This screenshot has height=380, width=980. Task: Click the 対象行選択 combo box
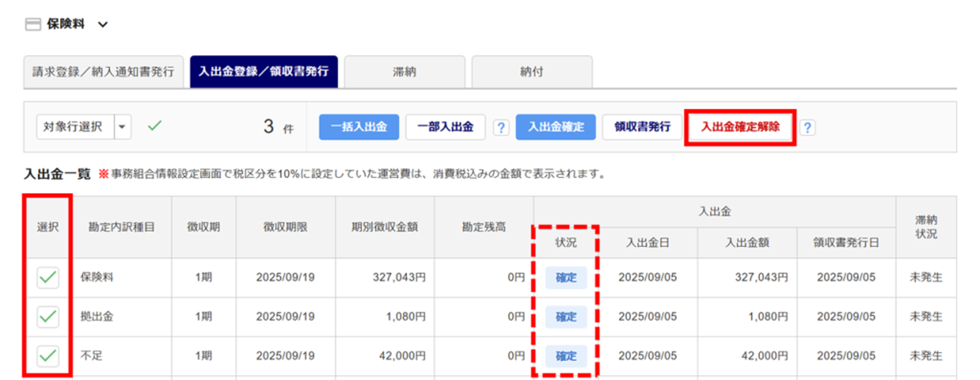[75, 127]
